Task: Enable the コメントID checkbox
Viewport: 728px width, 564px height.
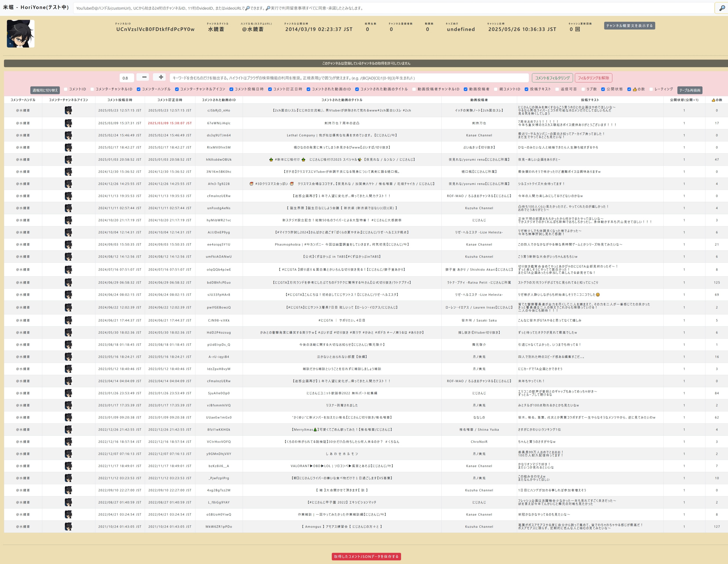Action: tap(66, 89)
